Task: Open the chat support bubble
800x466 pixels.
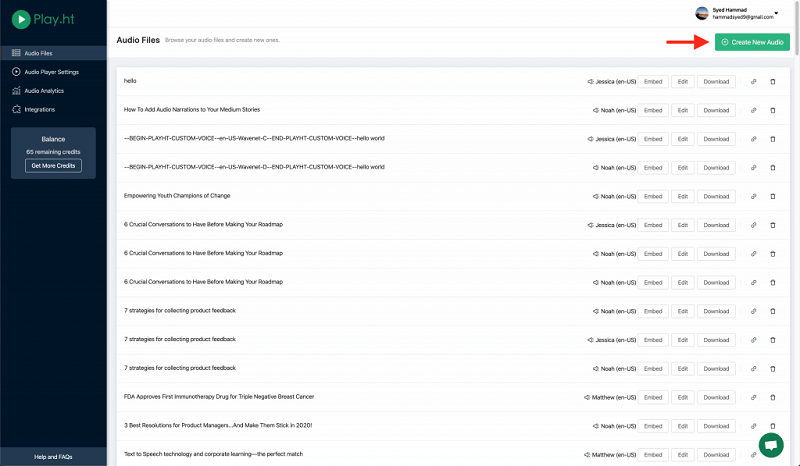Action: tap(771, 444)
